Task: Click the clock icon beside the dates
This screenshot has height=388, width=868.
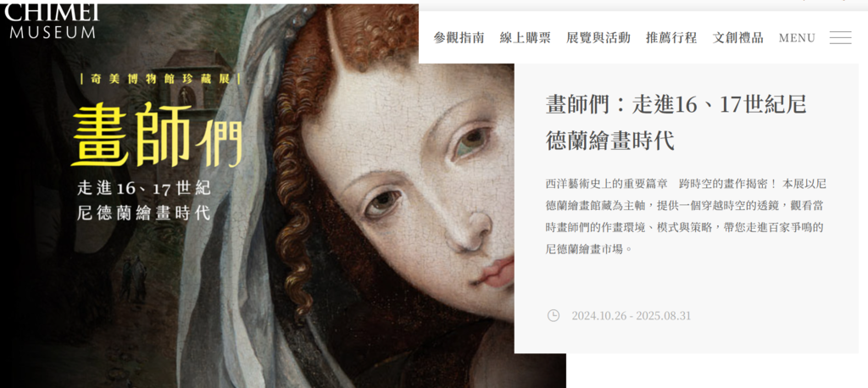Action: [553, 315]
